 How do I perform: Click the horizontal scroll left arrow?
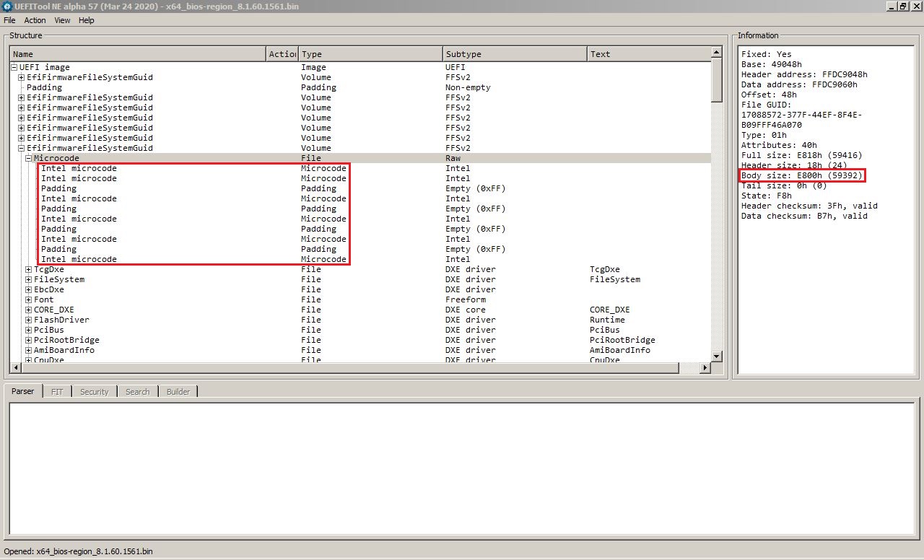coord(15,368)
